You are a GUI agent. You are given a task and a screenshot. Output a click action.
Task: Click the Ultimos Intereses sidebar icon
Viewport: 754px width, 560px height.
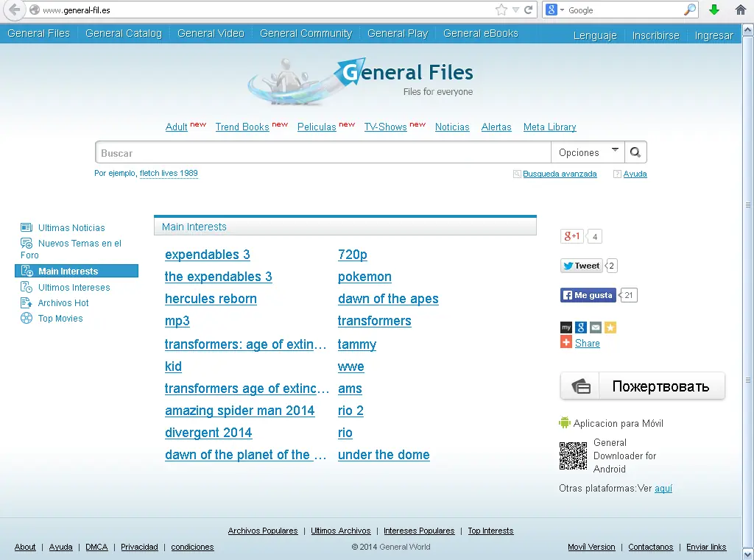tap(27, 287)
